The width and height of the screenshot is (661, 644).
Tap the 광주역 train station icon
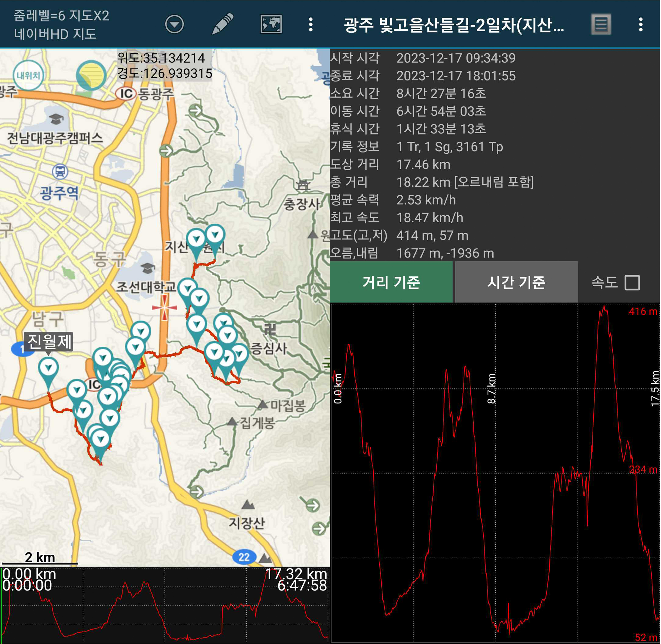pos(60,172)
